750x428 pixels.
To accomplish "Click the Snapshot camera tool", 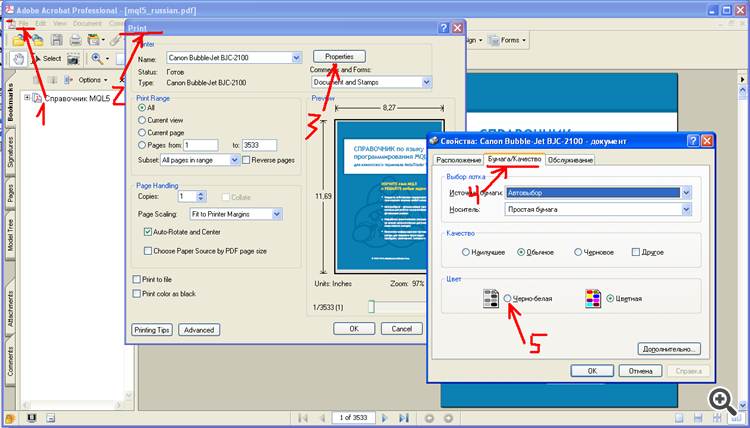I will 73,59.
